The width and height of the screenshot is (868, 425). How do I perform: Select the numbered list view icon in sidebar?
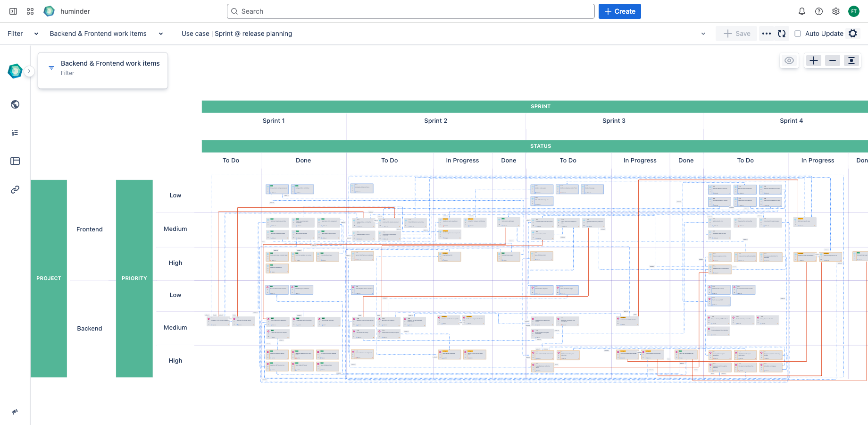(15, 133)
